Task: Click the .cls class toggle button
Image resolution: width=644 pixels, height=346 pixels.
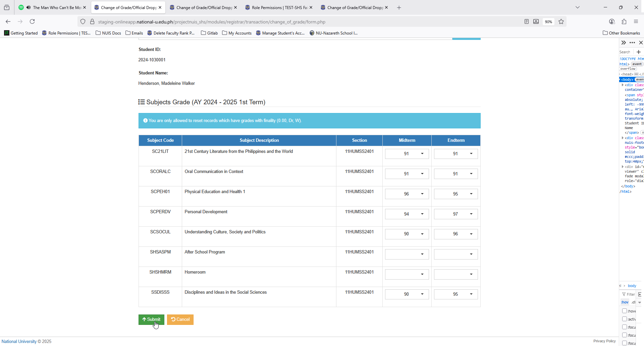Action: [634, 302]
